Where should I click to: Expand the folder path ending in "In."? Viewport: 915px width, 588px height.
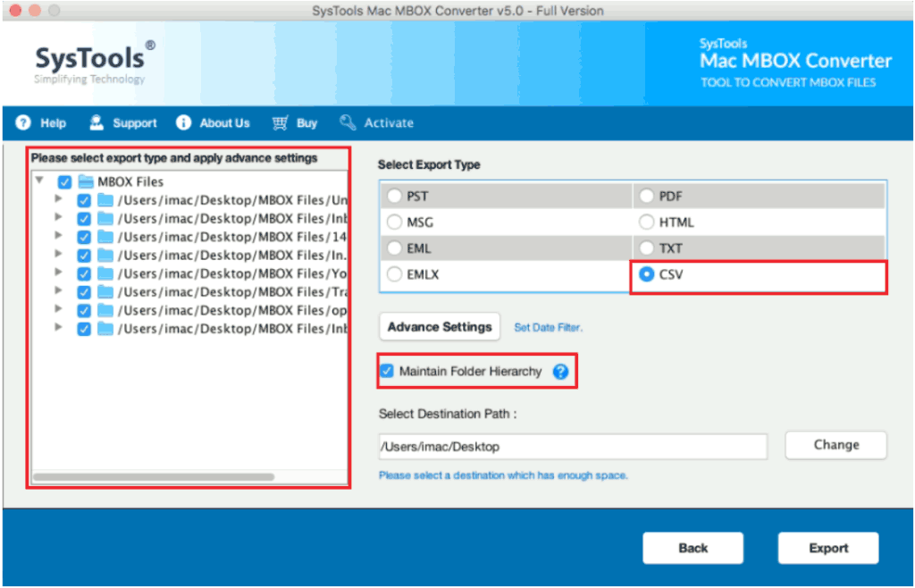58,254
